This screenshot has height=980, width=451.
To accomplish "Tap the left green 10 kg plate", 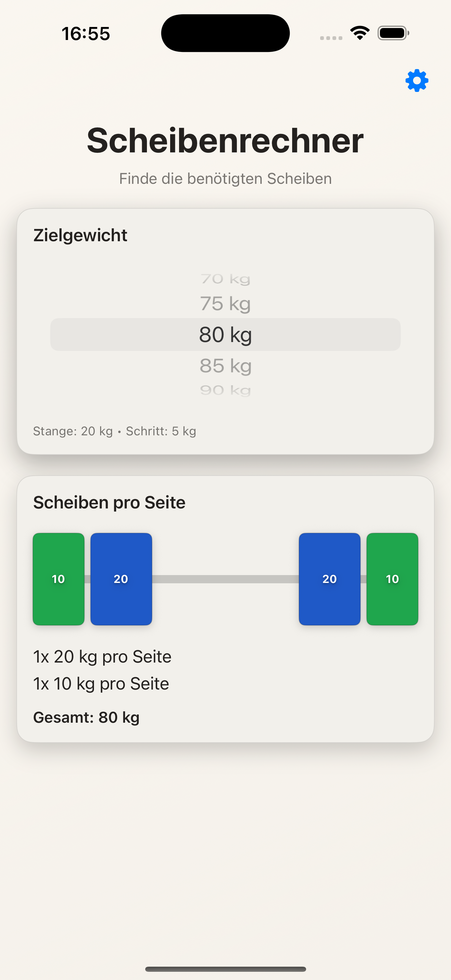I will [x=58, y=579].
